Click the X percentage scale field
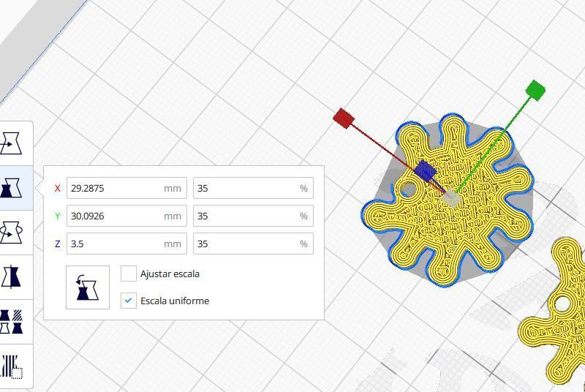Viewport: 585px width, 392px height. tap(253, 188)
